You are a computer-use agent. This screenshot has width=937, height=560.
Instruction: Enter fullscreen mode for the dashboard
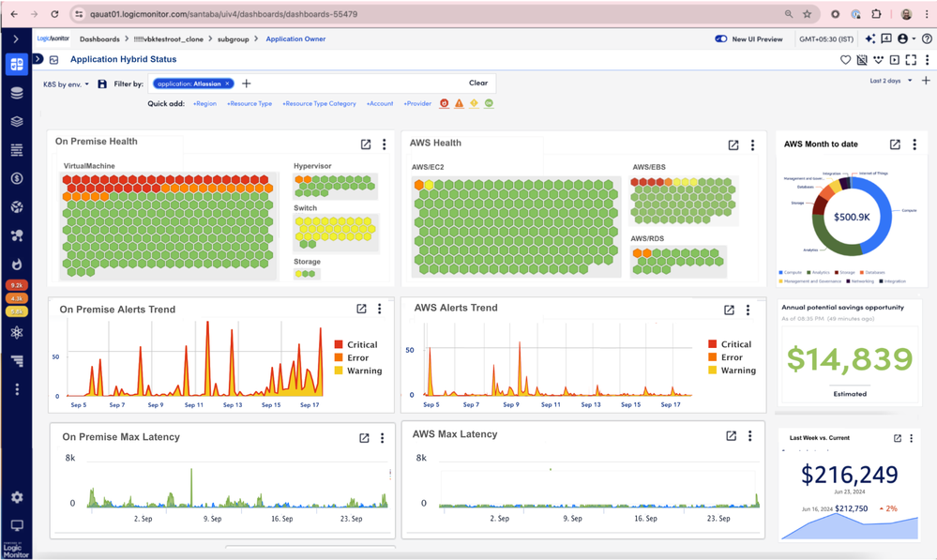click(910, 60)
